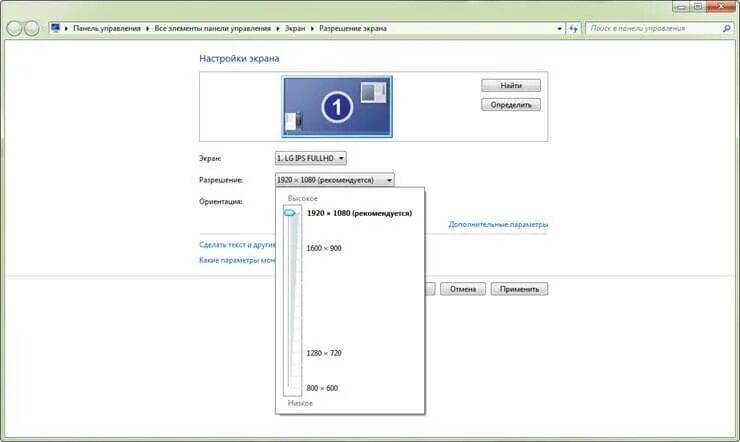740x442 pixels.
Task: Select 'Все элементы панели управления' breadcrumb
Action: (212, 28)
